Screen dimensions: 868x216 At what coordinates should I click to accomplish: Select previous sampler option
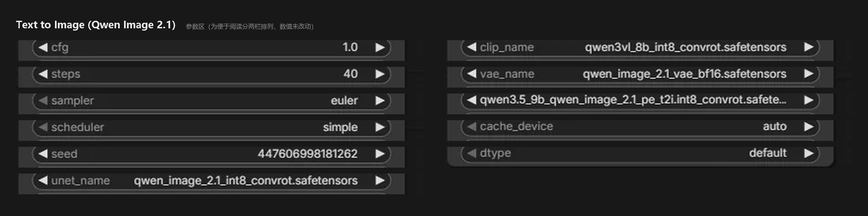tap(43, 100)
